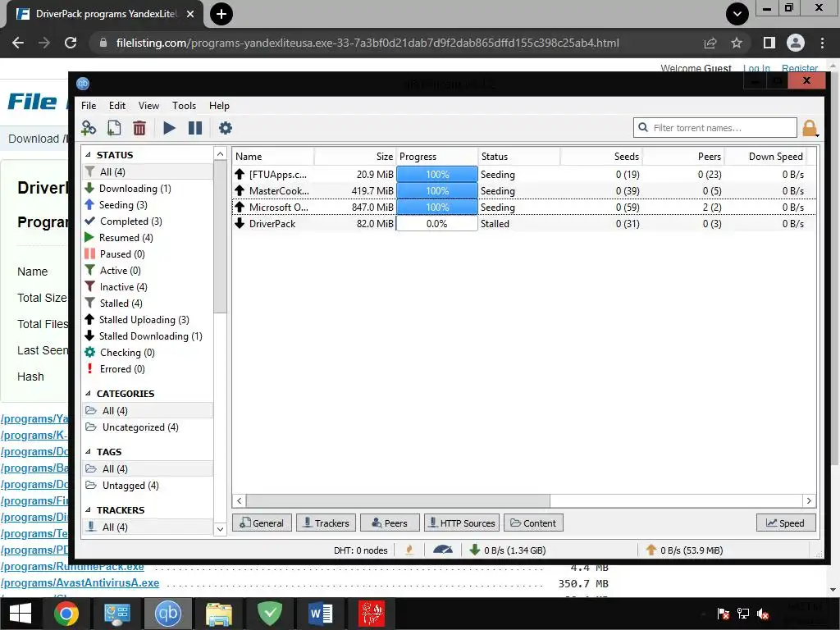
Task: Click the Windows Start button
Action: point(21,614)
